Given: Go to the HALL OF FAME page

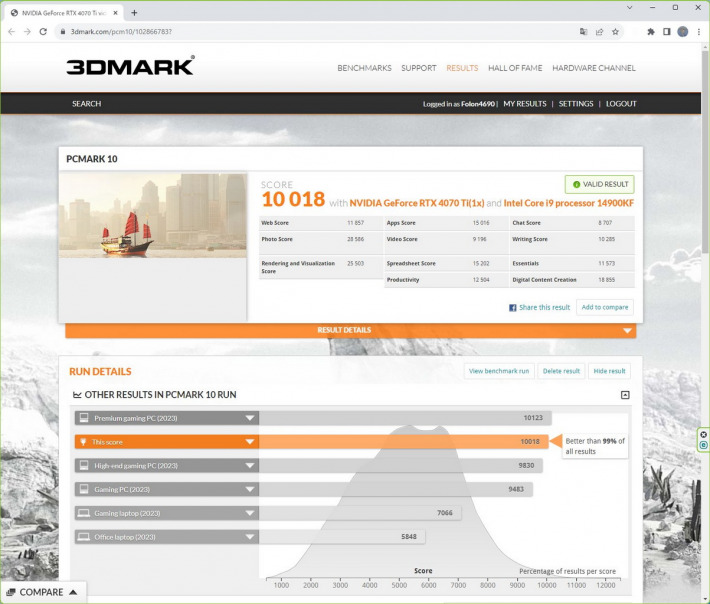Looking at the screenshot, I should pos(515,68).
